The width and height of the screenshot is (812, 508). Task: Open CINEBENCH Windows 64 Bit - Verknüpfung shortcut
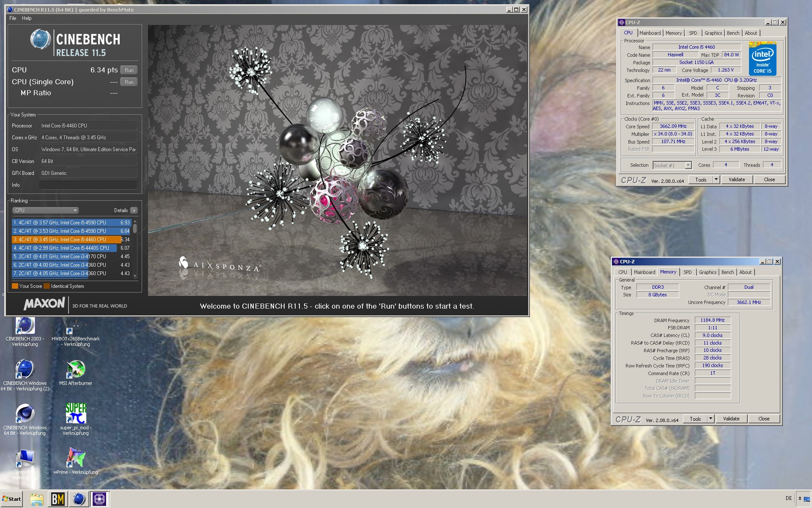click(x=25, y=420)
